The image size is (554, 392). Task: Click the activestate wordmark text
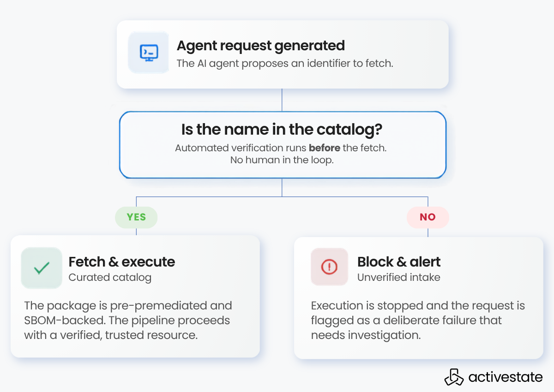[x=506, y=377]
